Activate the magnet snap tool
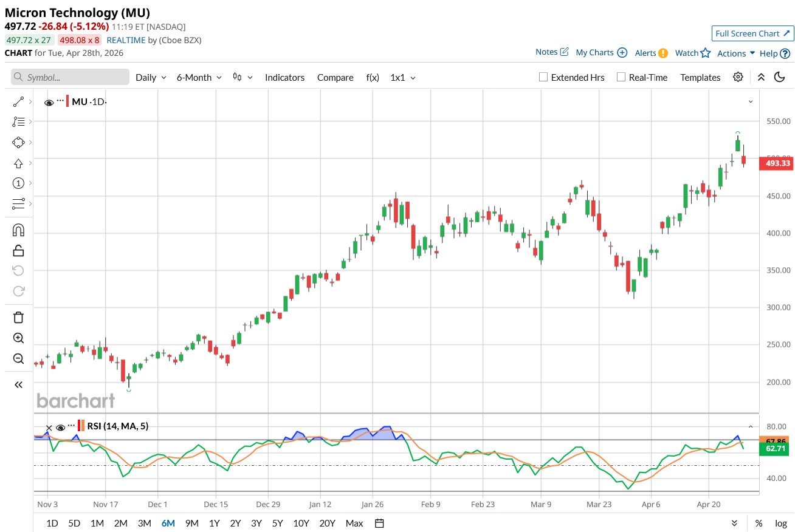This screenshot has width=795, height=532. [x=18, y=230]
